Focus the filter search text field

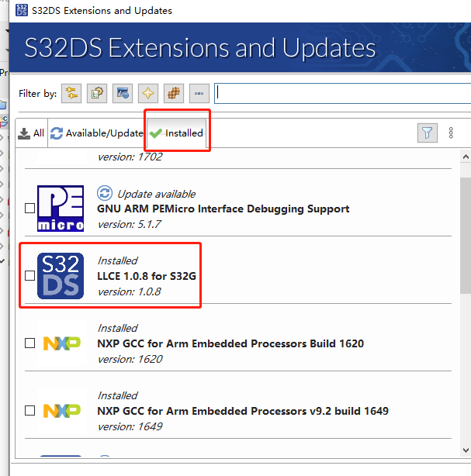coord(343,94)
